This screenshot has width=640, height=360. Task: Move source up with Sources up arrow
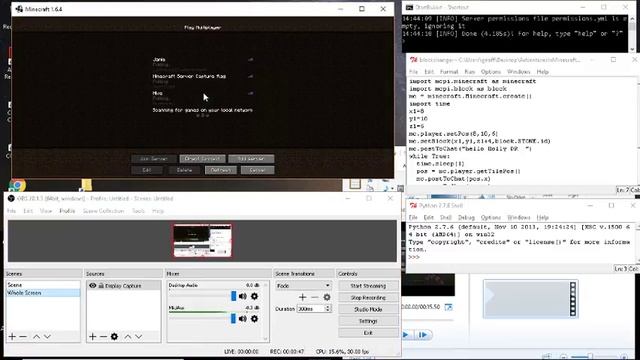click(128, 336)
